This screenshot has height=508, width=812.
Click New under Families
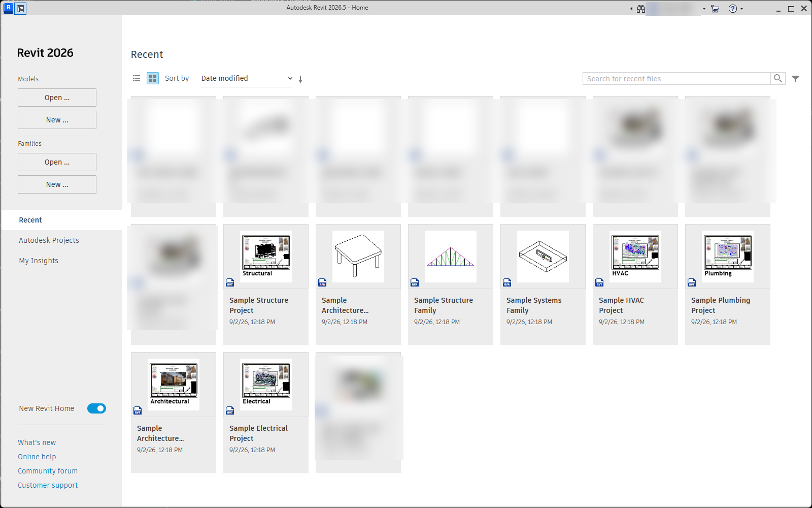click(x=57, y=184)
